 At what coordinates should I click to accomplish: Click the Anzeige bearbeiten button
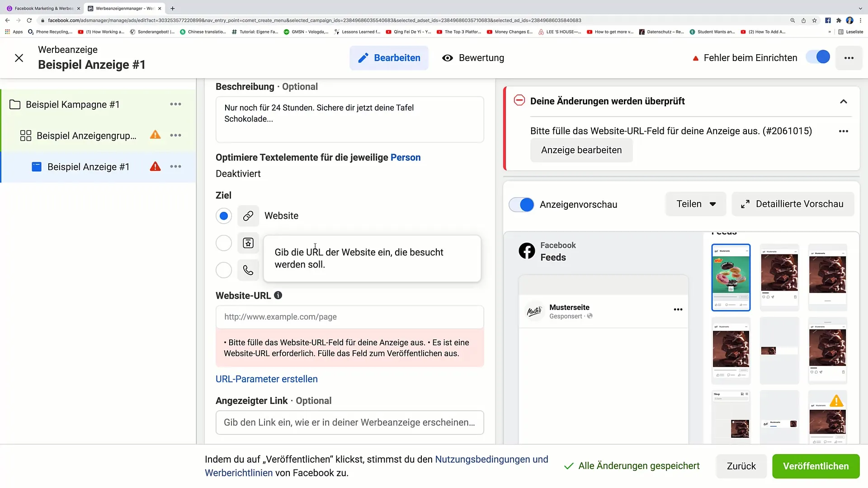pyautogui.click(x=581, y=150)
